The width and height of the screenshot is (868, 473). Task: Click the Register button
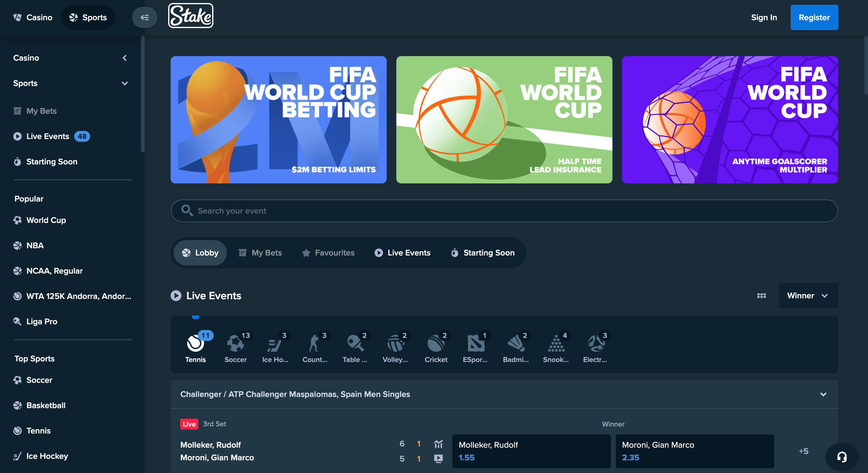click(x=814, y=17)
